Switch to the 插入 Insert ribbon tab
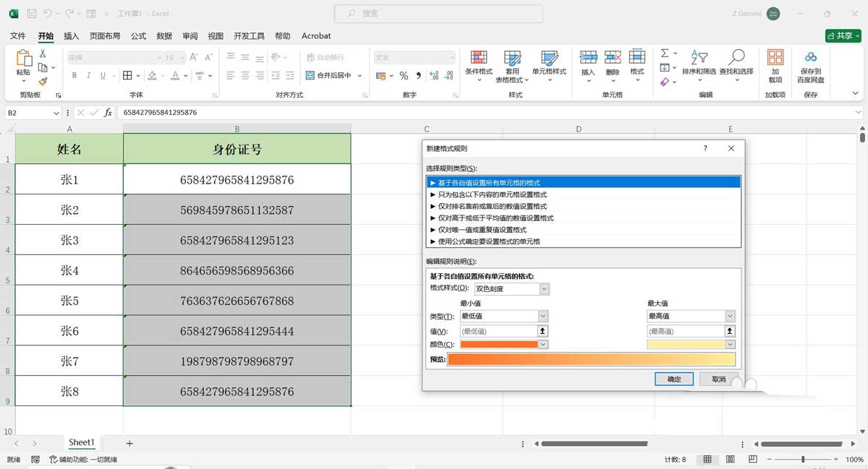Image resolution: width=868 pixels, height=469 pixels. (x=72, y=35)
